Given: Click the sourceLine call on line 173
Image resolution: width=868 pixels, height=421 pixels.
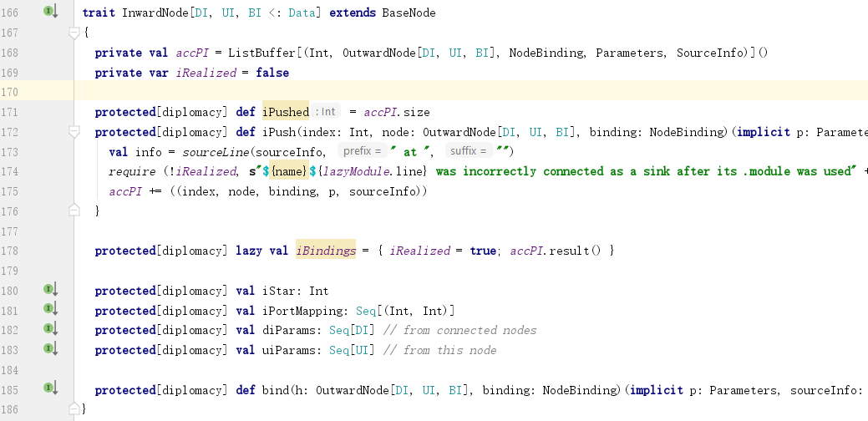Looking at the screenshot, I should (x=216, y=151).
